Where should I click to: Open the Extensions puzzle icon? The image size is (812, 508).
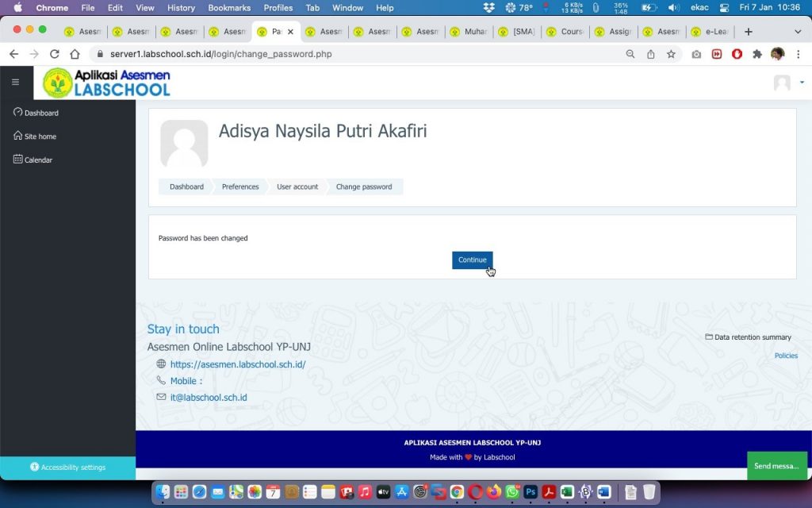pyautogui.click(x=757, y=54)
